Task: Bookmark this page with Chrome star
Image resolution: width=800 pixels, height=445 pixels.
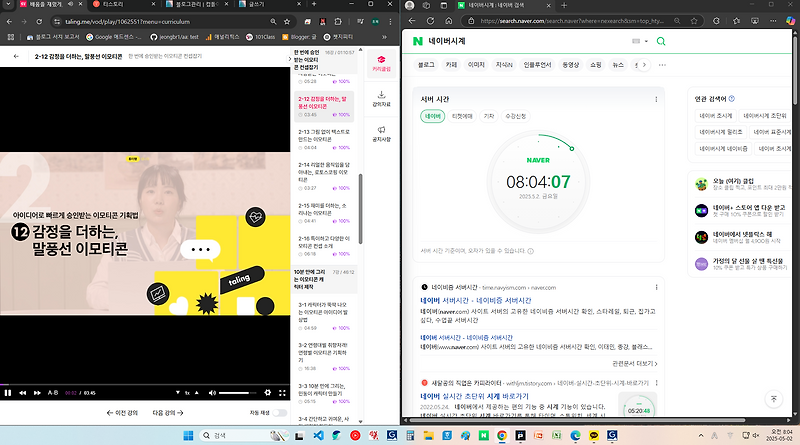Action: [287, 21]
